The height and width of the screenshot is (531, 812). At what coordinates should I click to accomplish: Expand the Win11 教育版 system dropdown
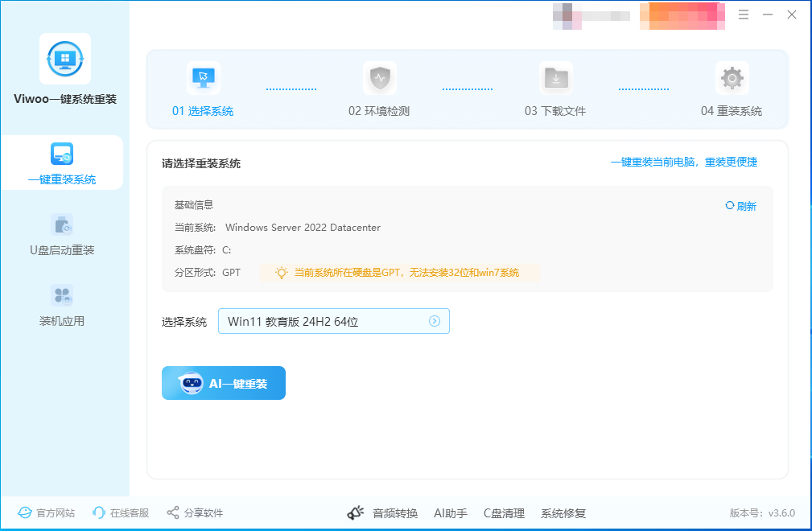tap(333, 321)
